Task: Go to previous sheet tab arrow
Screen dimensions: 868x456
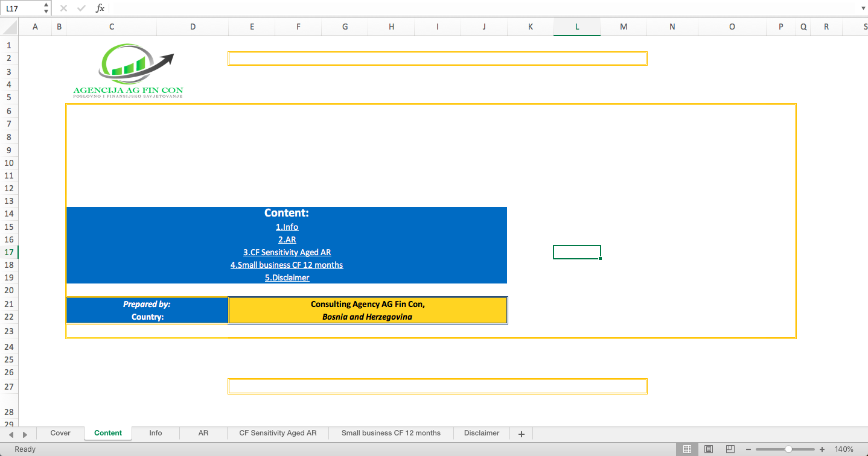Action: (x=11, y=434)
